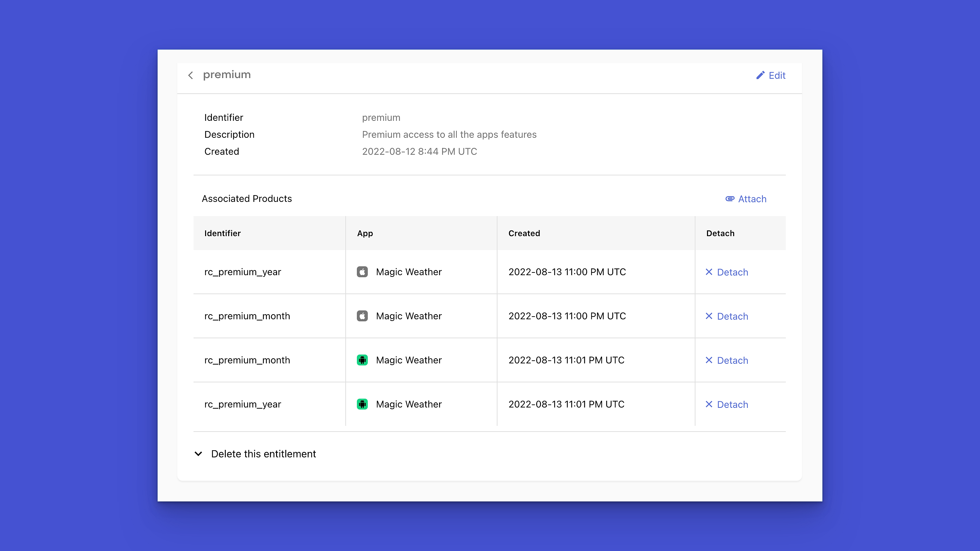Click Magic Weather in third table row
The image size is (980, 551).
[409, 360]
